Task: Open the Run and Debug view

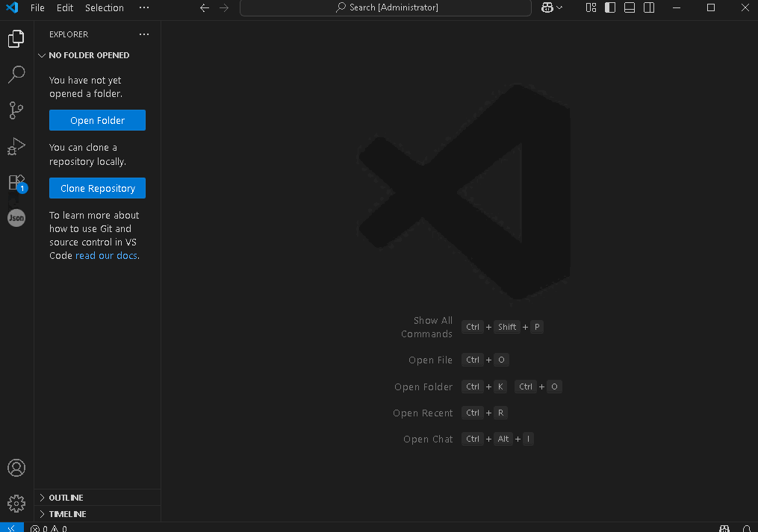Action: [16, 146]
